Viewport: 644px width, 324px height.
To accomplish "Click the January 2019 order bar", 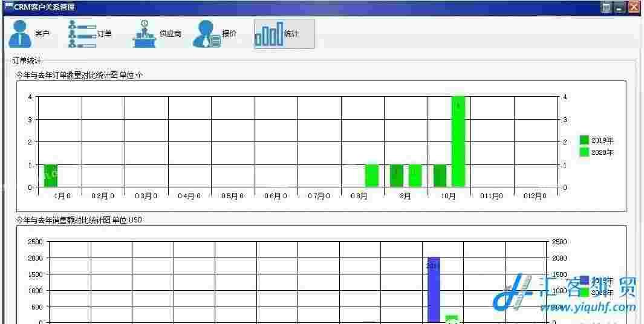I will [x=51, y=176].
